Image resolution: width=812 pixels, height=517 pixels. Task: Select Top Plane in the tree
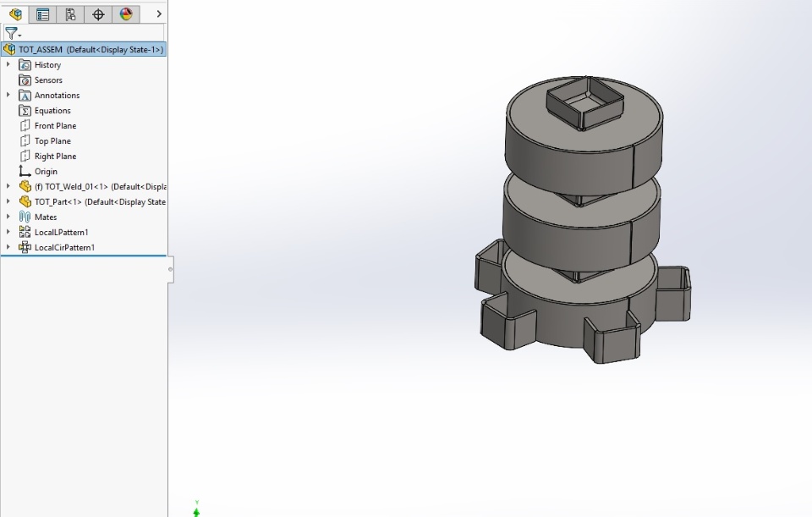pos(52,141)
